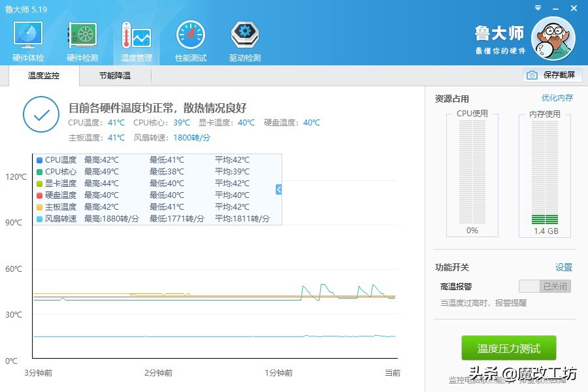Switch to the 节能降温 tab
The width and height of the screenshot is (588, 392).
click(115, 76)
